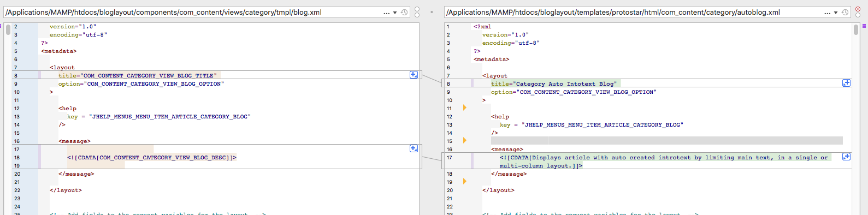Click 'version="1.0"' on right line 2
Viewport: 868px width, 215px height.
coord(506,34)
